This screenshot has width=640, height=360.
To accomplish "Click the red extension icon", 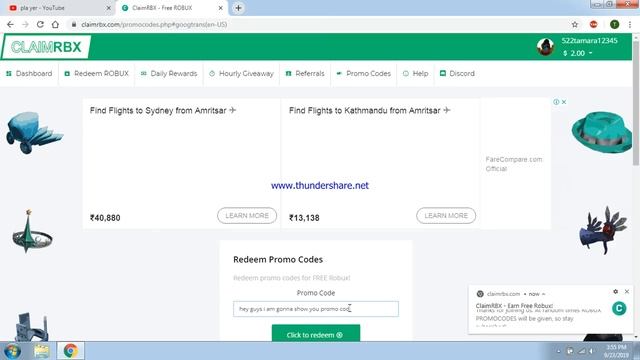I will pos(593,24).
